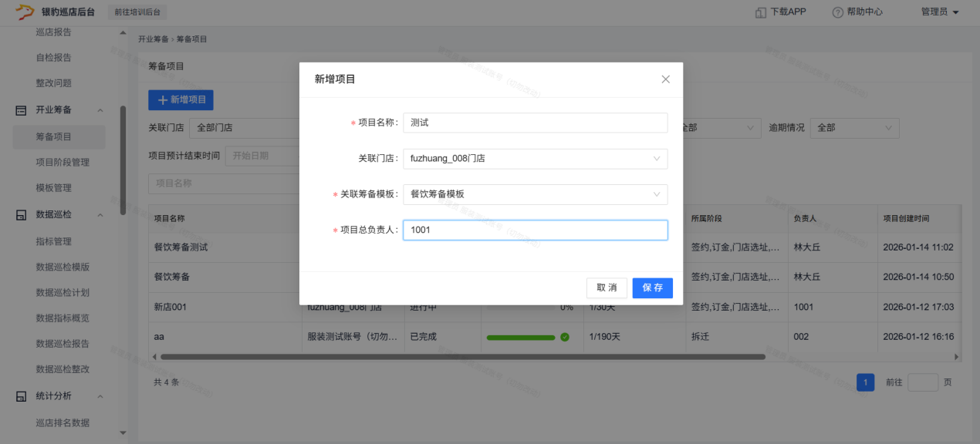Click the 取消 button

pos(607,288)
